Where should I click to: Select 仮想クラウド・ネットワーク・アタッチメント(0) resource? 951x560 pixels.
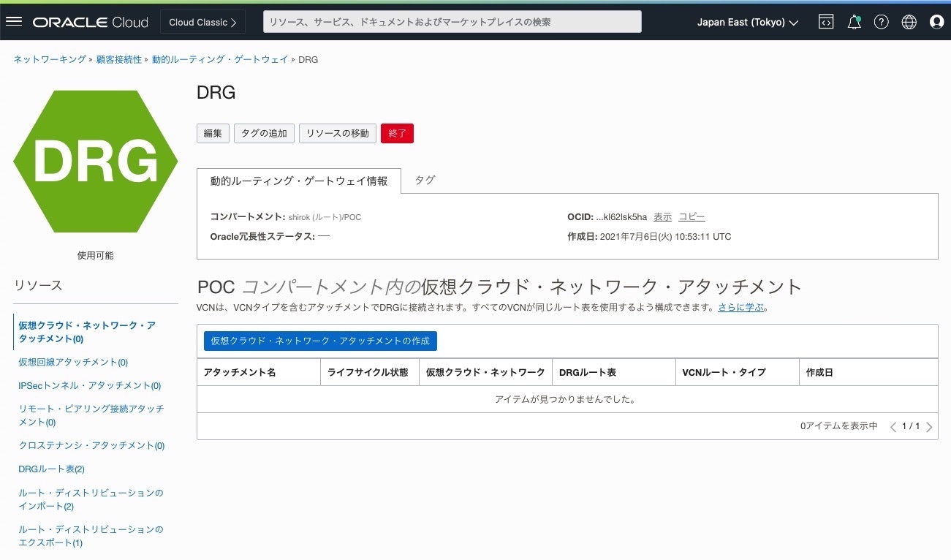(x=87, y=332)
